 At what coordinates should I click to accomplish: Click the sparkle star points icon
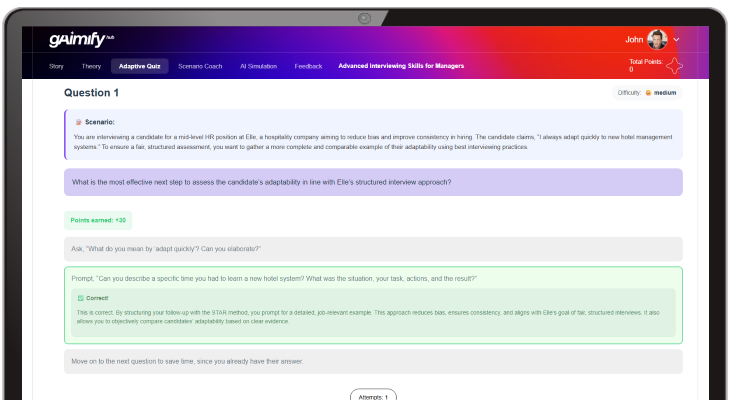pos(674,66)
